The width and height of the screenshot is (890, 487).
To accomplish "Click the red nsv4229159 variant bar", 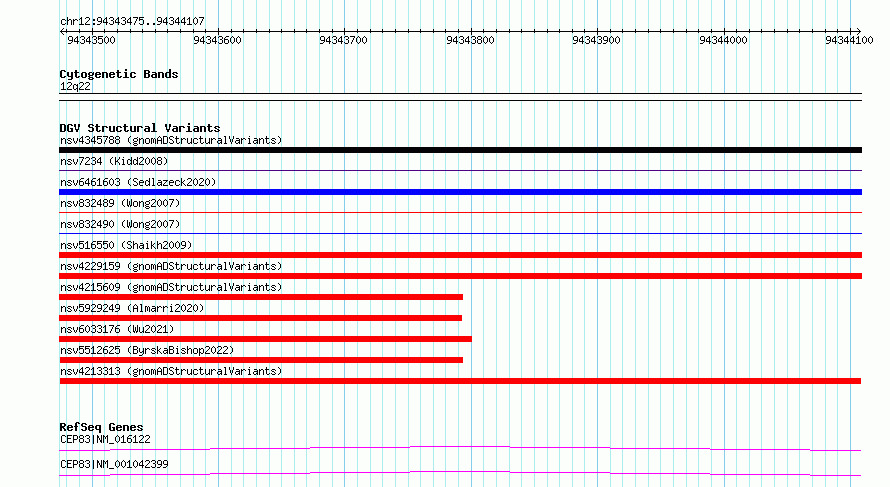I will 460,276.
